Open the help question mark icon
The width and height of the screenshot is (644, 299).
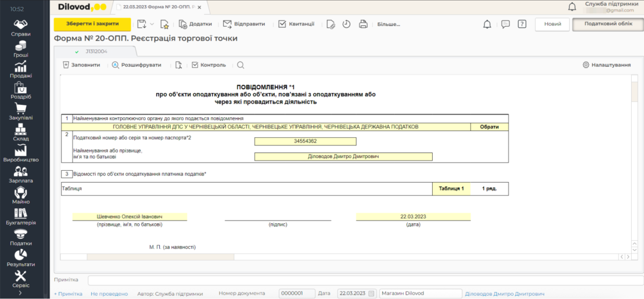pyautogui.click(x=522, y=24)
